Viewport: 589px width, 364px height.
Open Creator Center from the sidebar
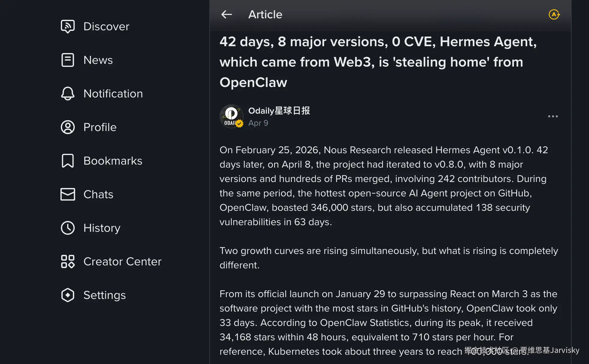(x=122, y=261)
